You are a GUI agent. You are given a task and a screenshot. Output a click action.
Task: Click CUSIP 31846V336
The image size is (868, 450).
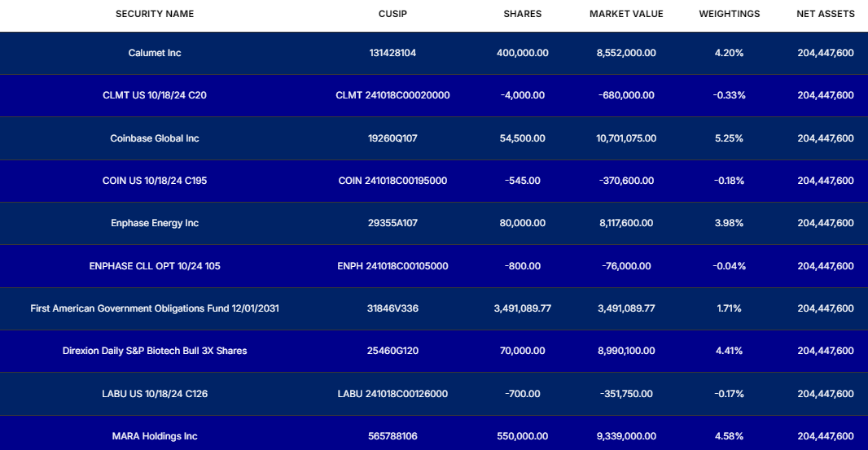(x=392, y=308)
